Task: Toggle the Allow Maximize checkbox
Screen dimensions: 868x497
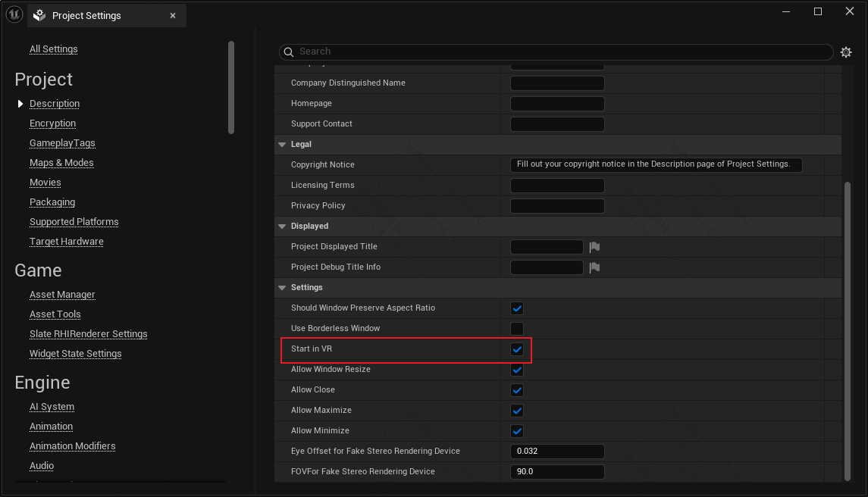Action: pyautogui.click(x=517, y=411)
